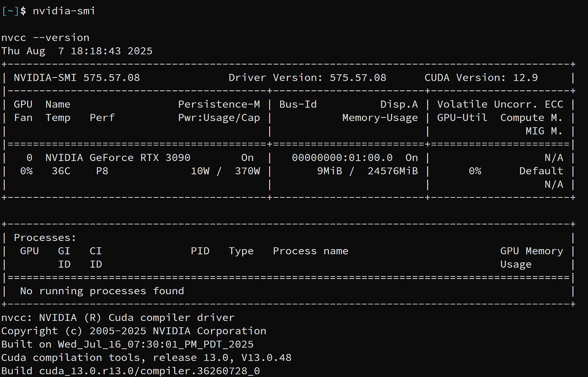Viewport: 588px width, 377px height.
Task: Click the 'Memory-Usage' column header
Action: (380, 117)
